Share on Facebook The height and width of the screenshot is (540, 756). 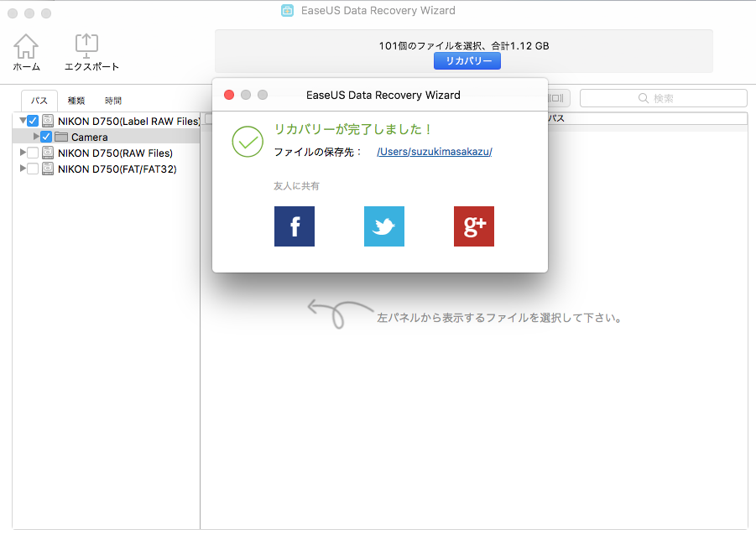coord(295,226)
